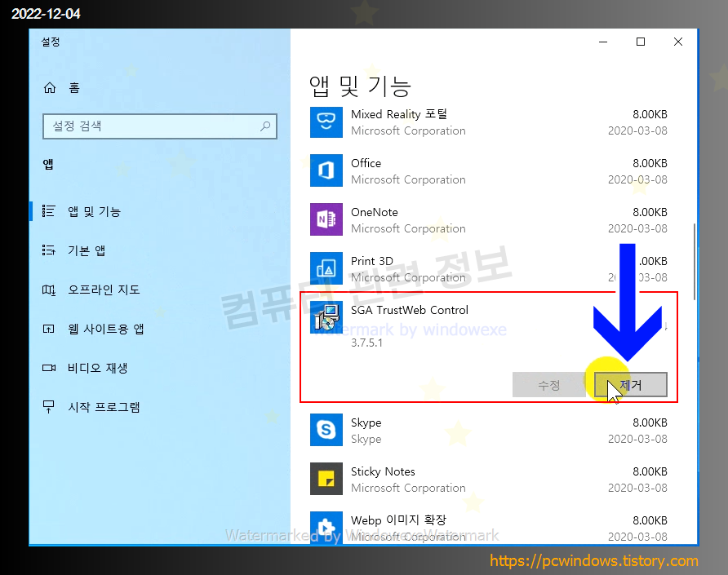
Task: Click the 앱 및 기능 page heading
Action: [360, 86]
